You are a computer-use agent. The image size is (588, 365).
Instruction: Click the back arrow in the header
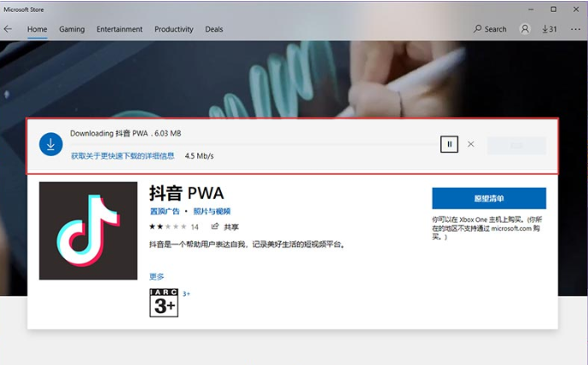coord(9,29)
